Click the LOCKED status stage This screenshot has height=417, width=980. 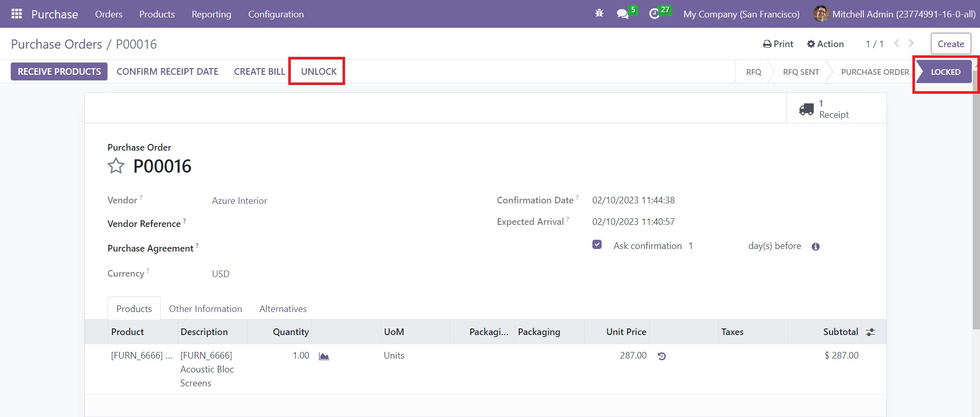(945, 72)
